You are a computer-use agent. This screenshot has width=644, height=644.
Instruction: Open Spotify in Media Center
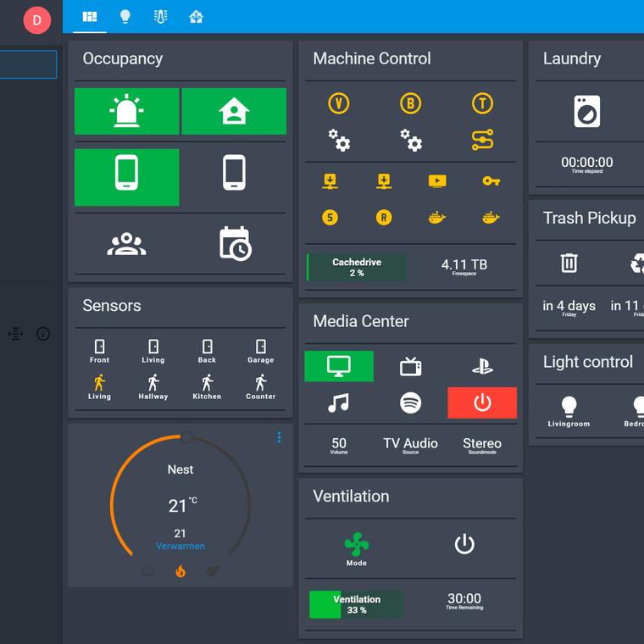410,402
